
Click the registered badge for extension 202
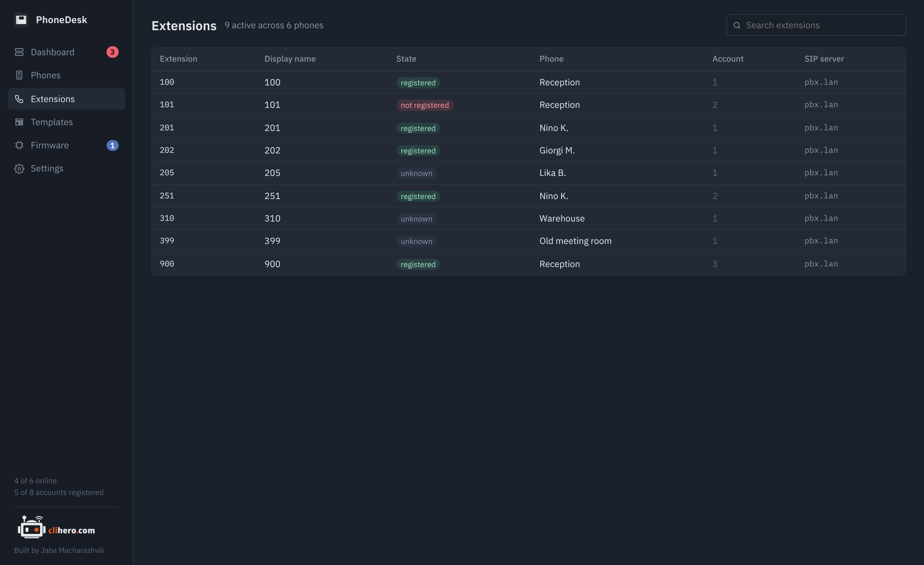pos(418,151)
